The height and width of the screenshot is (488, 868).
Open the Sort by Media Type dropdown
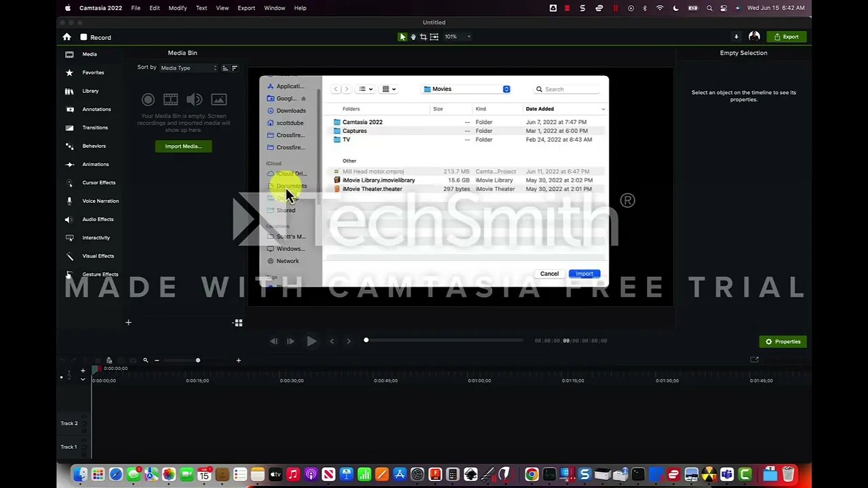point(189,68)
